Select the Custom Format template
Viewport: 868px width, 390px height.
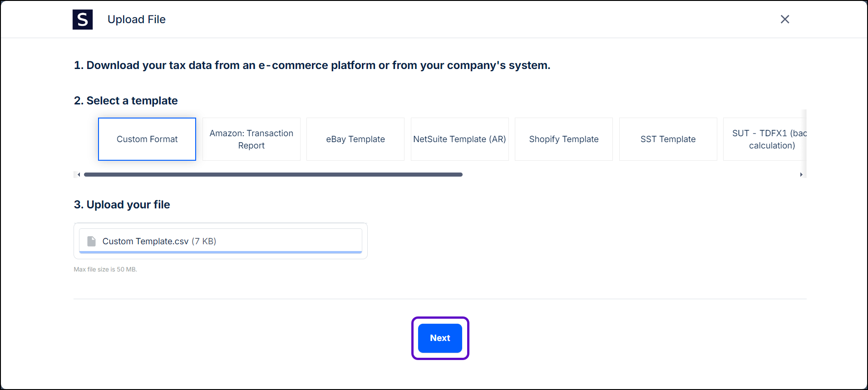point(147,139)
